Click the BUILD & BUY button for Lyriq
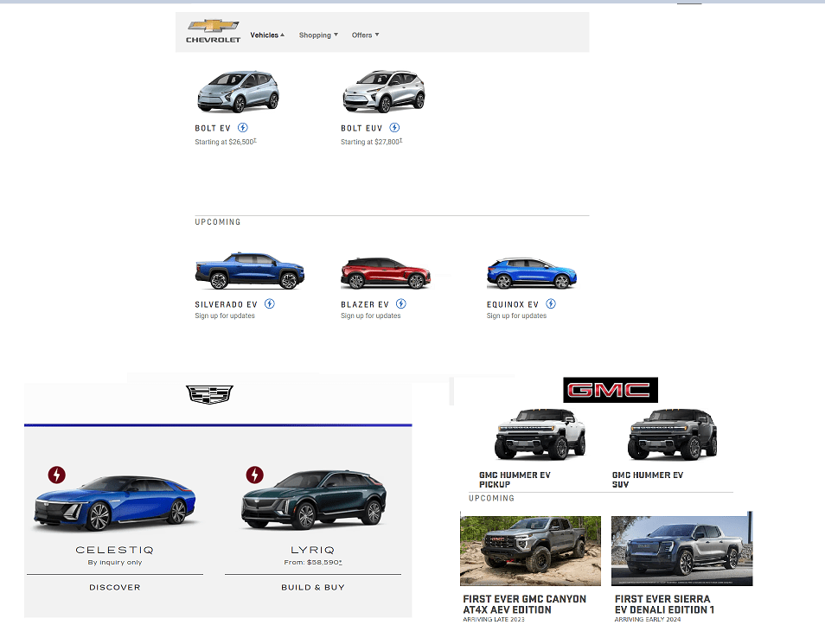The image size is (825, 644). [313, 587]
